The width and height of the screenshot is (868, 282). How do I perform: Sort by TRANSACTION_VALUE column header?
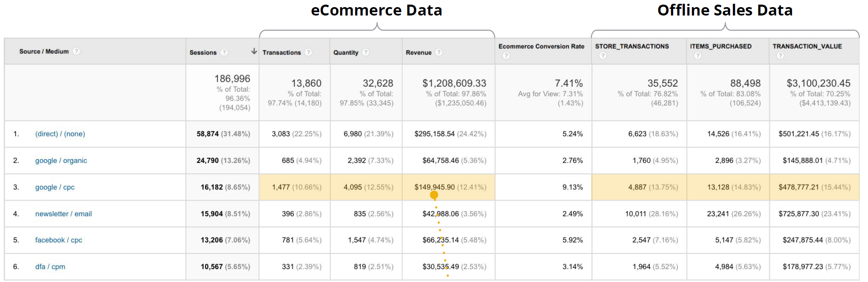click(x=807, y=47)
